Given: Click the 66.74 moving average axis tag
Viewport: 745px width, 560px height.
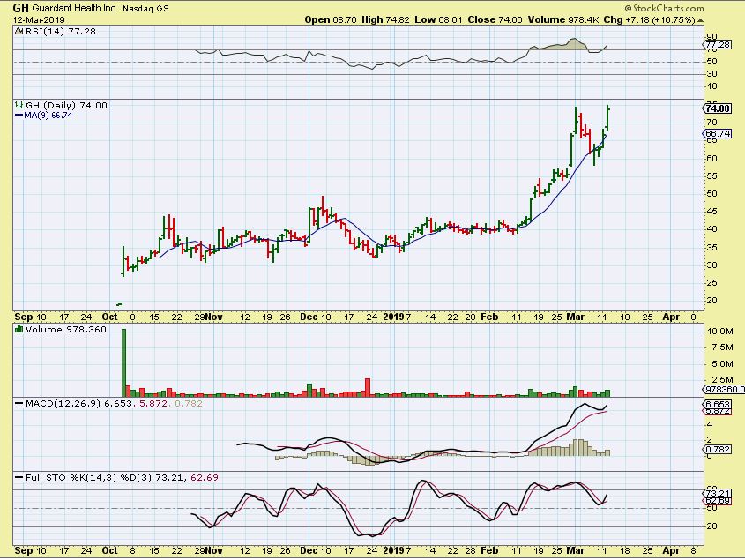Looking at the screenshot, I should click(718, 133).
